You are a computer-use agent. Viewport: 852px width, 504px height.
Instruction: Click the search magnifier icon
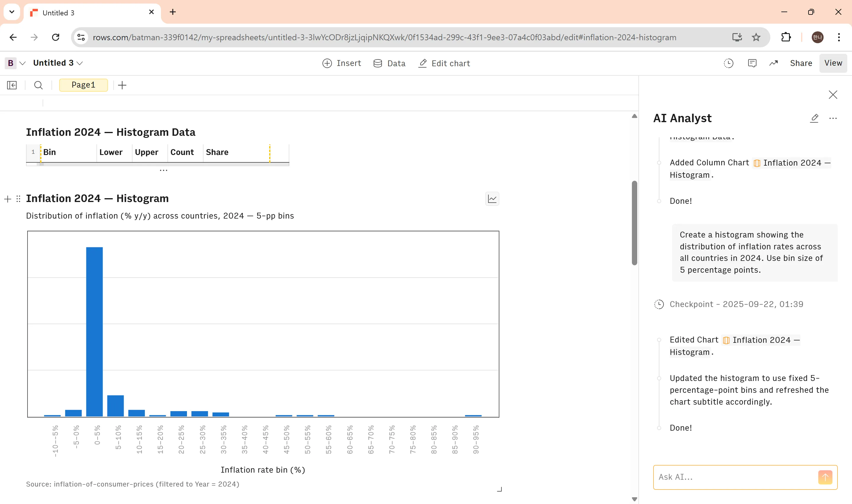click(38, 85)
